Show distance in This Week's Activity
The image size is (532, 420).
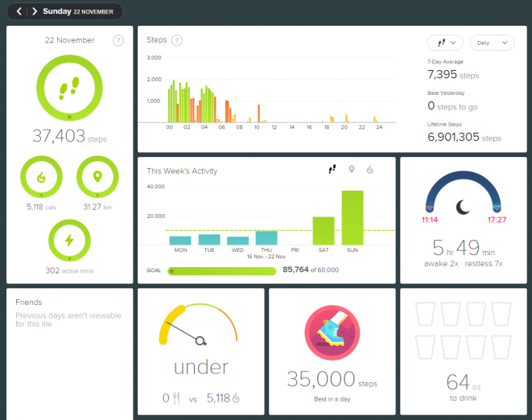coord(352,169)
